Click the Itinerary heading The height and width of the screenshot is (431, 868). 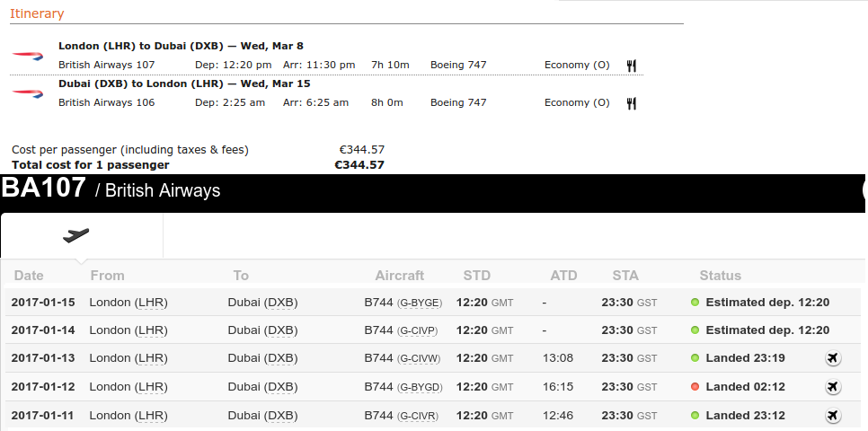tap(37, 13)
